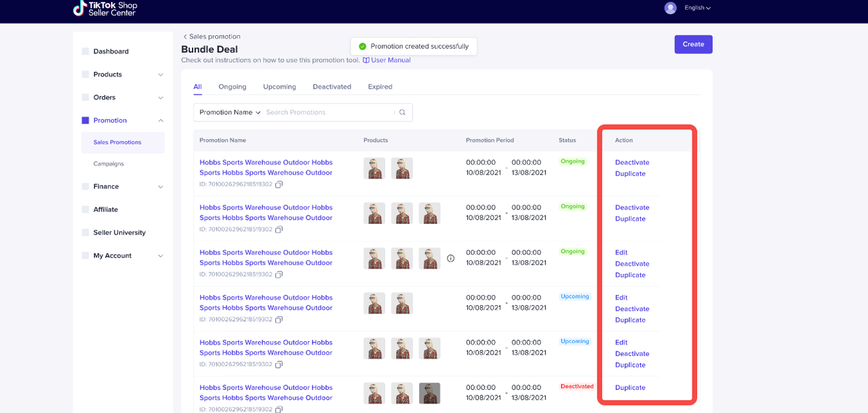This screenshot has height=413, width=868.
Task: Click the search magnifier icon
Action: [402, 113]
